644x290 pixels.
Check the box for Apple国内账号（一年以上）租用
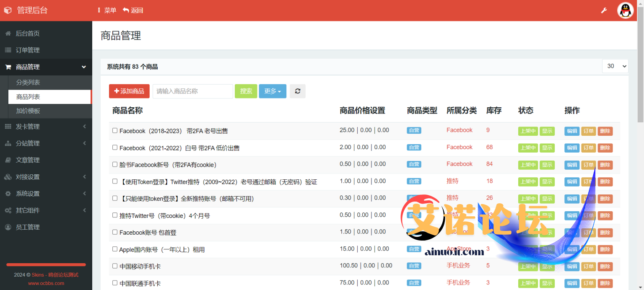pyautogui.click(x=115, y=249)
